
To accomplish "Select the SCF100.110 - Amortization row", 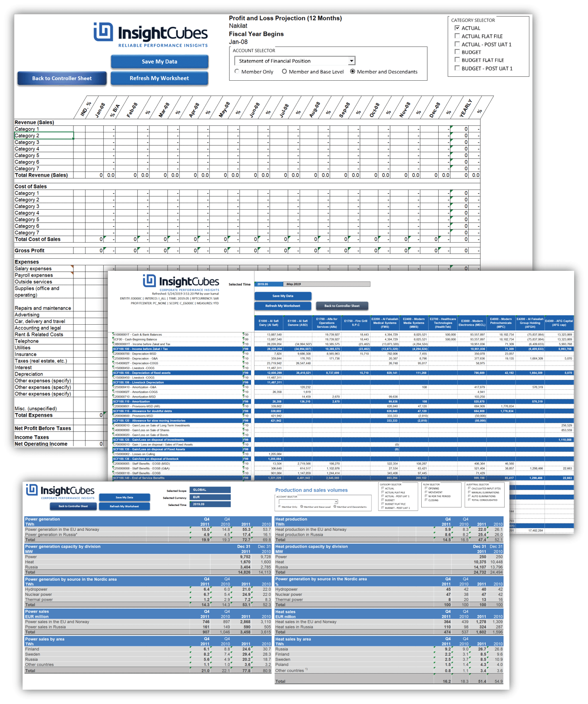I will tap(343, 401).
